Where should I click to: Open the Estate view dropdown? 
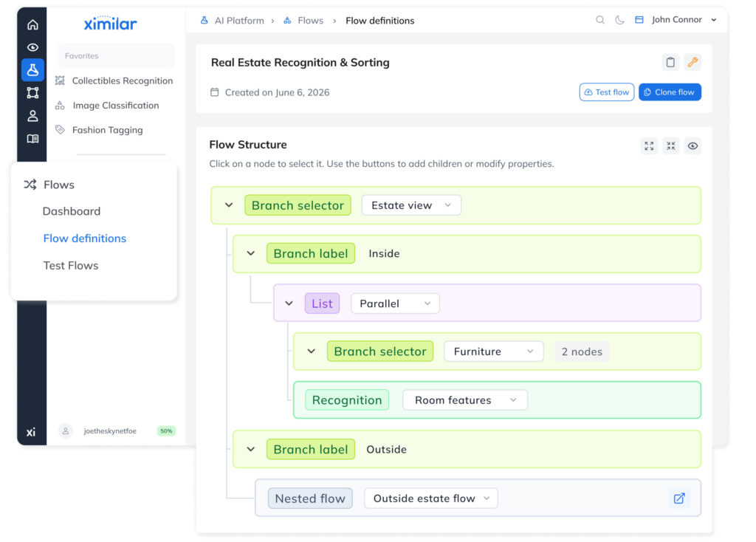(410, 205)
